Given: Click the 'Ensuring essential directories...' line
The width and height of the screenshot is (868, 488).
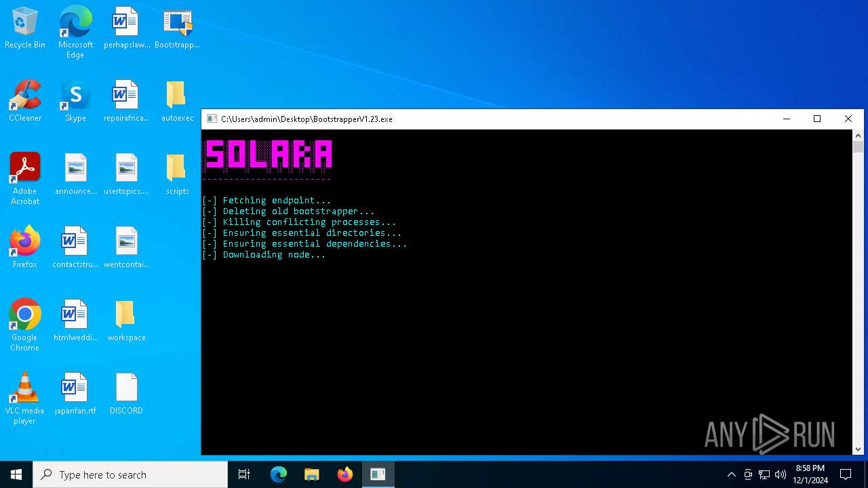Looking at the screenshot, I should 302,233.
